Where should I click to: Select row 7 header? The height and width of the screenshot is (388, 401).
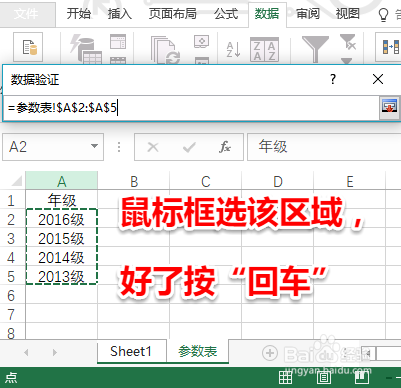coord(12,314)
